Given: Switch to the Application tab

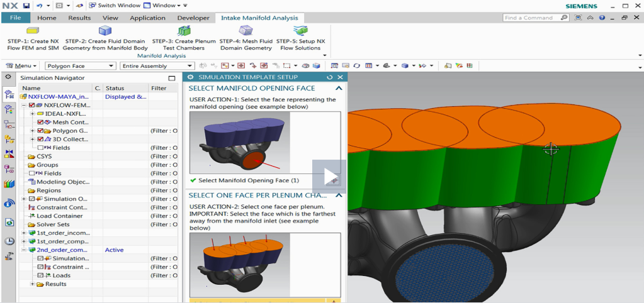Looking at the screenshot, I should [x=147, y=18].
